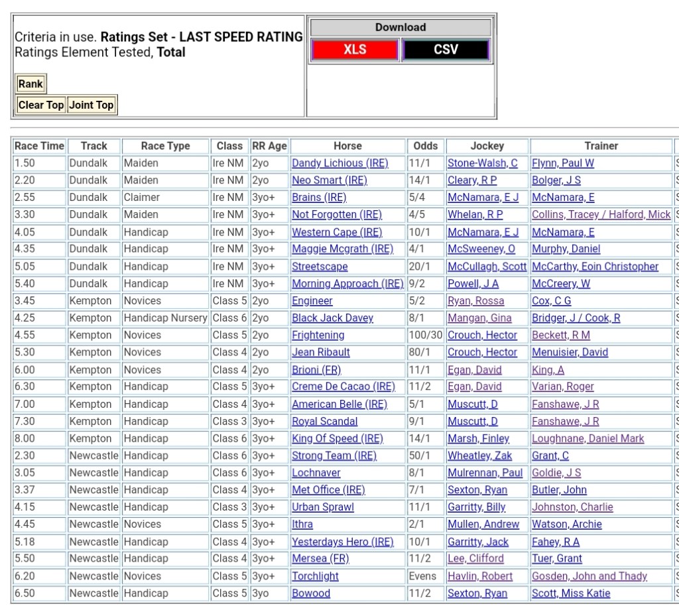Click the Clear Top button
679x616 pixels.
pos(41,105)
